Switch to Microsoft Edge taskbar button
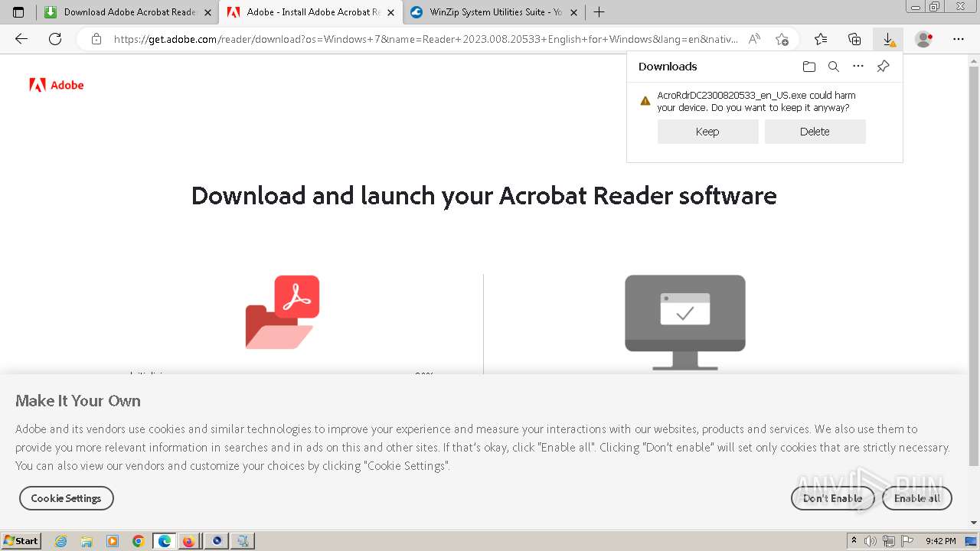Screen dimensions: 980x551 [x=165, y=541]
